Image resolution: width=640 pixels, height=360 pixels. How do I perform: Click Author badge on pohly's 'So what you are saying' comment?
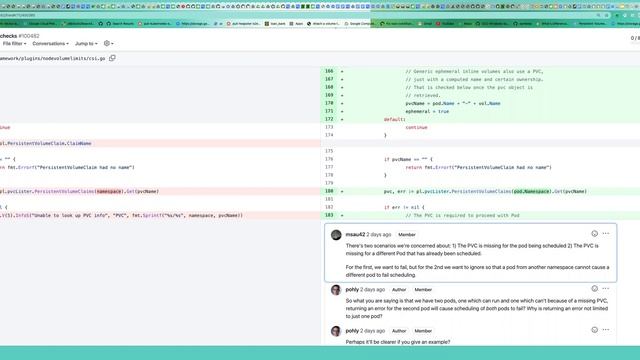click(399, 290)
